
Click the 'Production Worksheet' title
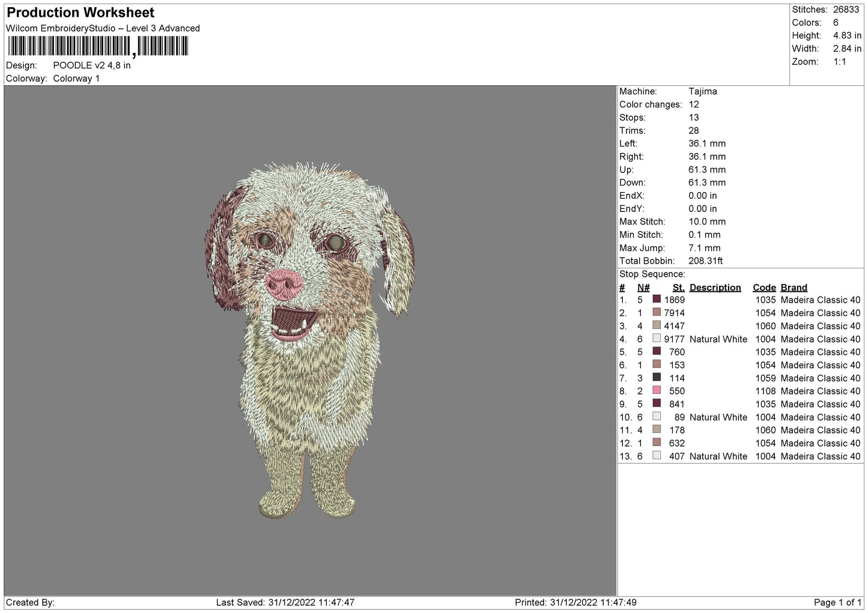pos(80,13)
